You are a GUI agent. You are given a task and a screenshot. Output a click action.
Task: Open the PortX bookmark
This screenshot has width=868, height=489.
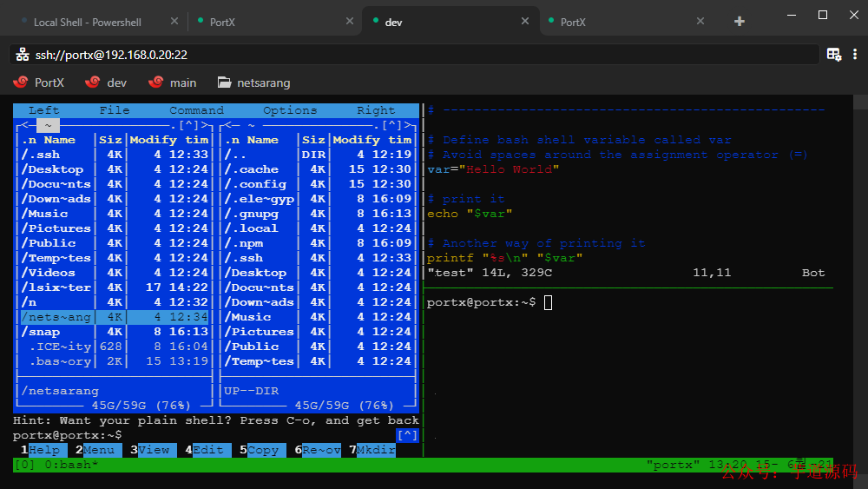[39, 83]
